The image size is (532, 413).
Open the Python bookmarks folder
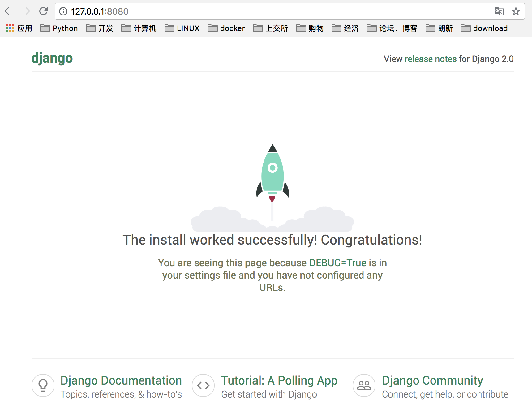[59, 28]
